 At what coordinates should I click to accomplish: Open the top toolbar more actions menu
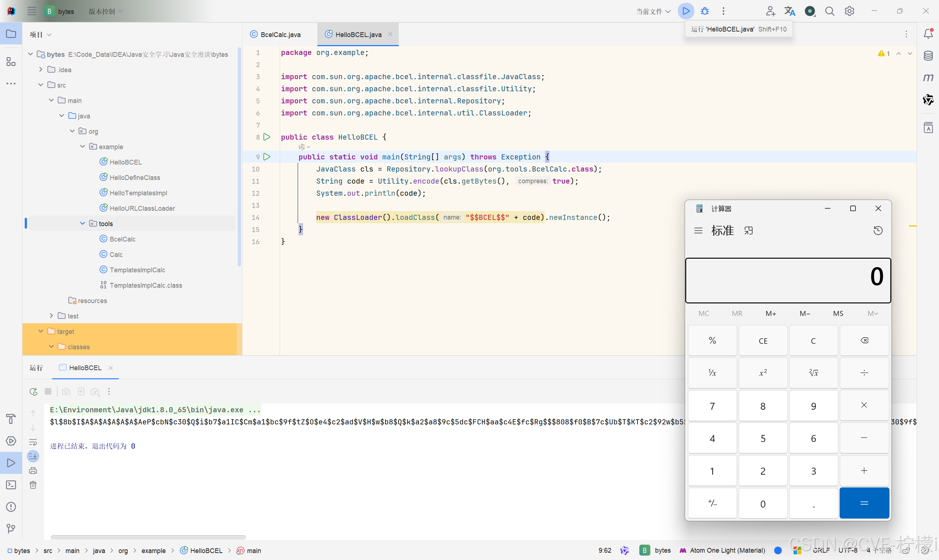[723, 11]
